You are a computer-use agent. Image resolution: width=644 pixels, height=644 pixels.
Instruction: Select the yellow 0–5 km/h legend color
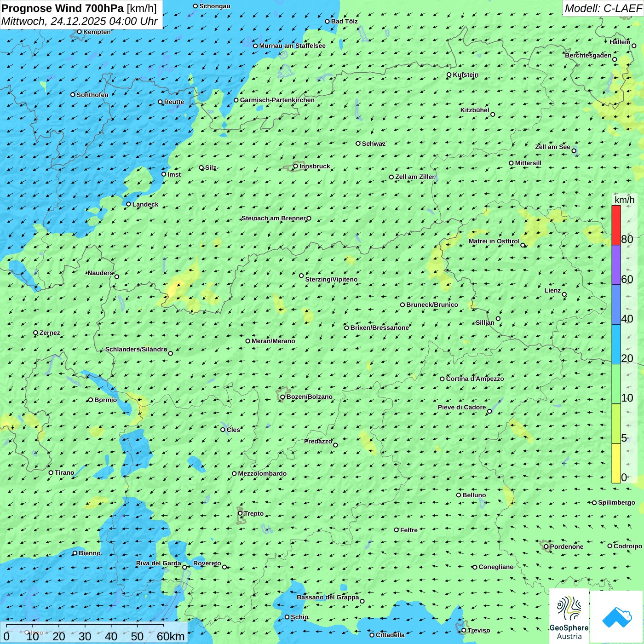[616, 463]
